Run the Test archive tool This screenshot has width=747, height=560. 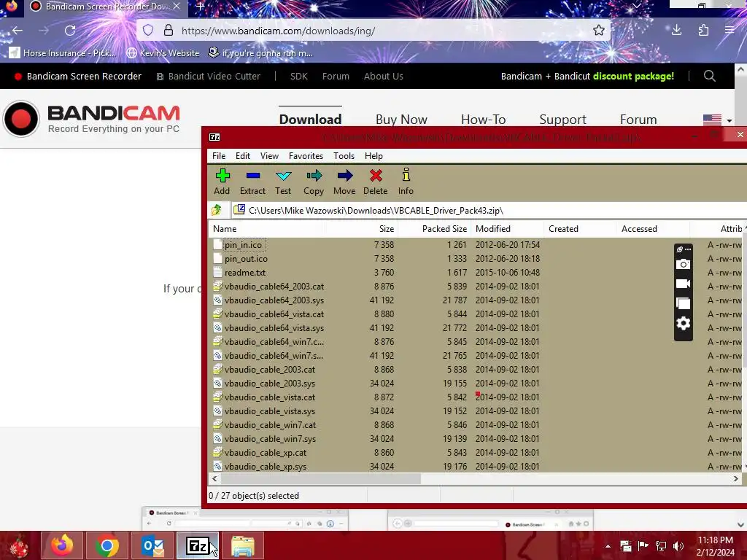[283, 182]
